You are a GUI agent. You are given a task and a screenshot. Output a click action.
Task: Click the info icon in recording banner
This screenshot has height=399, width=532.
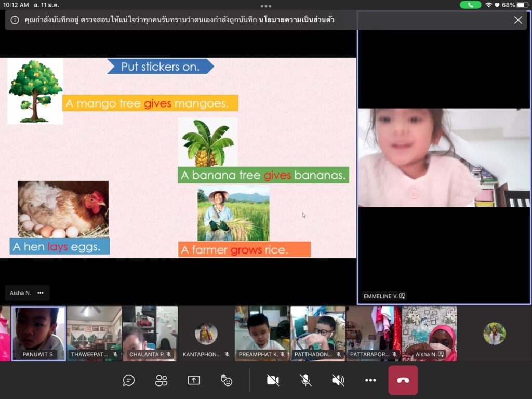point(15,20)
